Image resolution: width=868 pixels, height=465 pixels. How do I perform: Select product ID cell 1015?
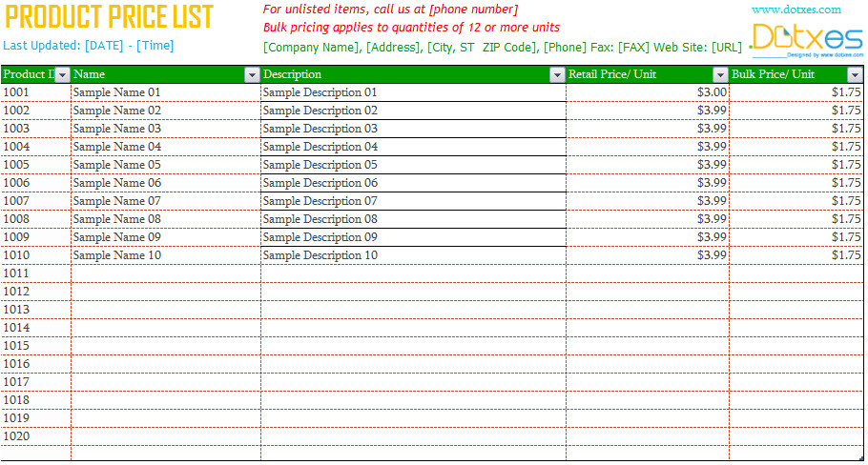pos(36,346)
